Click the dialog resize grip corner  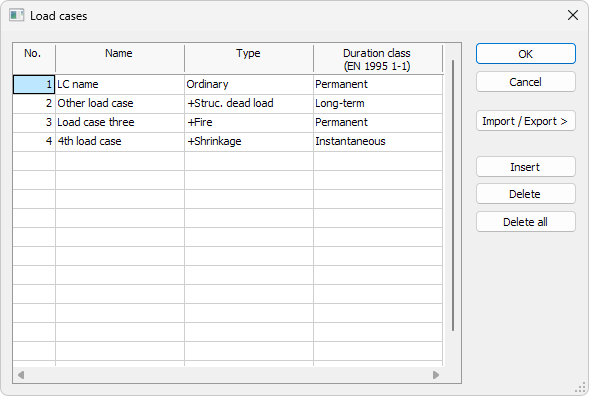tap(581, 388)
